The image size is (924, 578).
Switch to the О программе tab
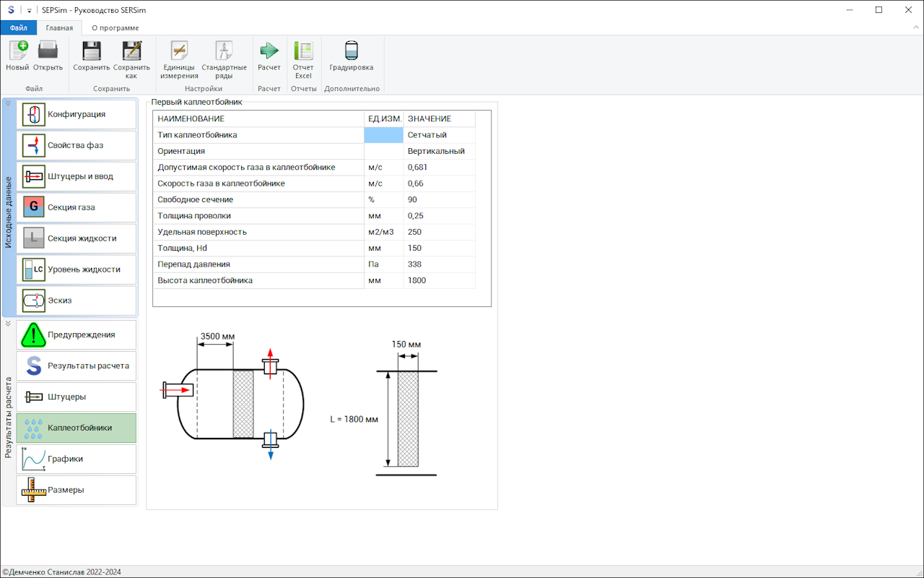(x=115, y=28)
